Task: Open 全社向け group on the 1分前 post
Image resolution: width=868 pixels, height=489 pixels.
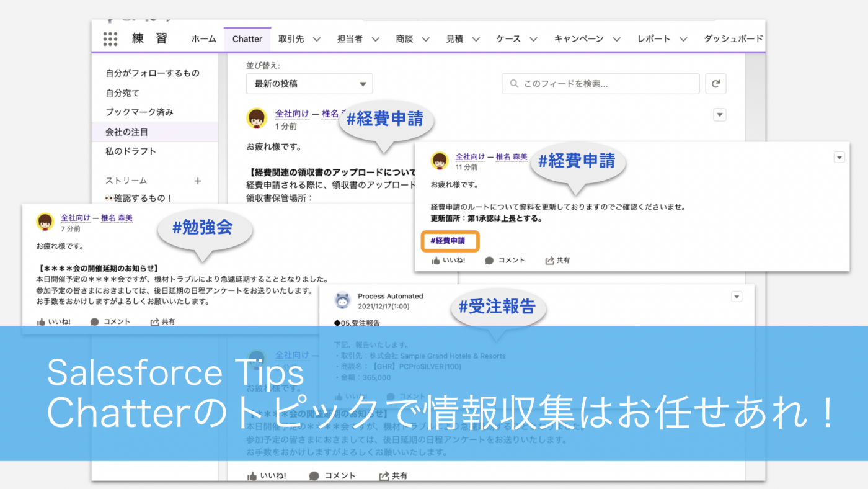Action: [x=292, y=114]
